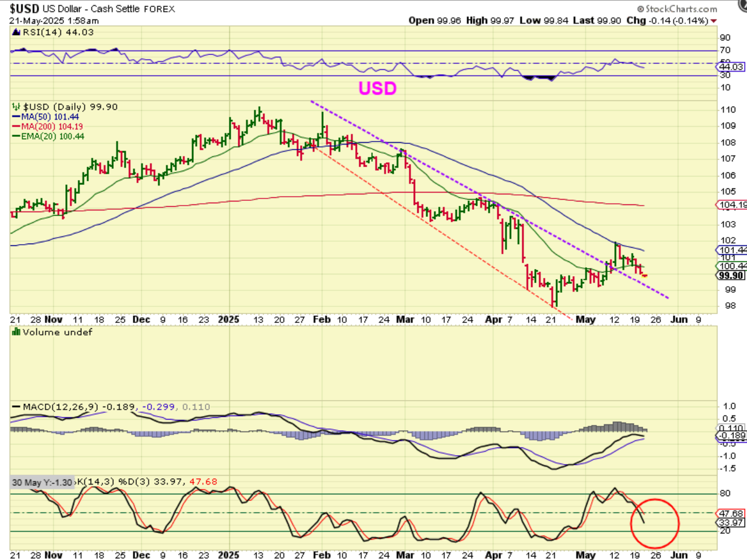The image size is (747, 560).
Task: Click the red down arrow beside Chg
Action: (x=713, y=21)
